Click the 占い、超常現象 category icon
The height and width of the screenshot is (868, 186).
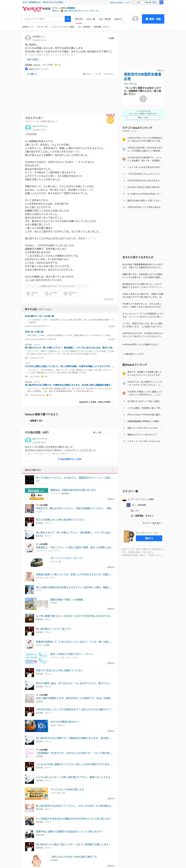click(128, 505)
